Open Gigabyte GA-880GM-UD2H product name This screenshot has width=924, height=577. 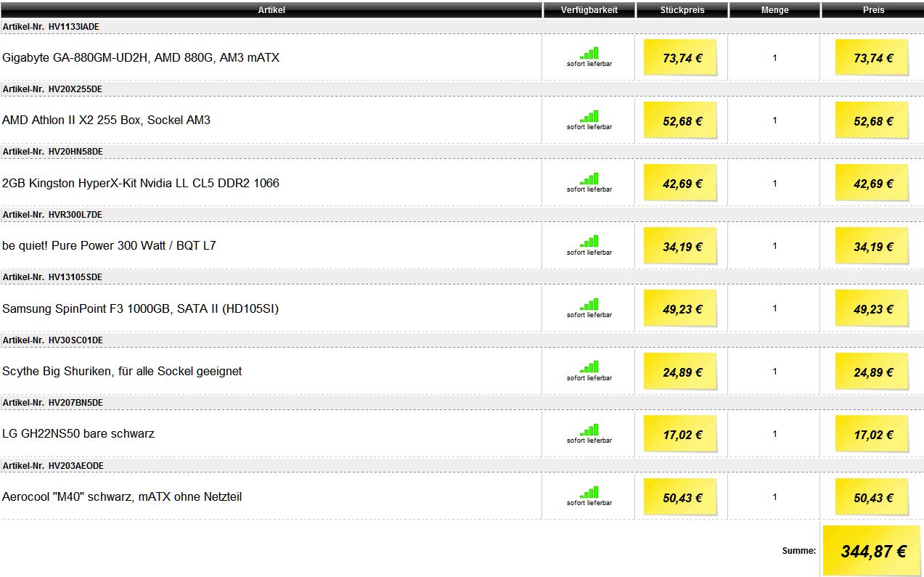[x=141, y=57]
